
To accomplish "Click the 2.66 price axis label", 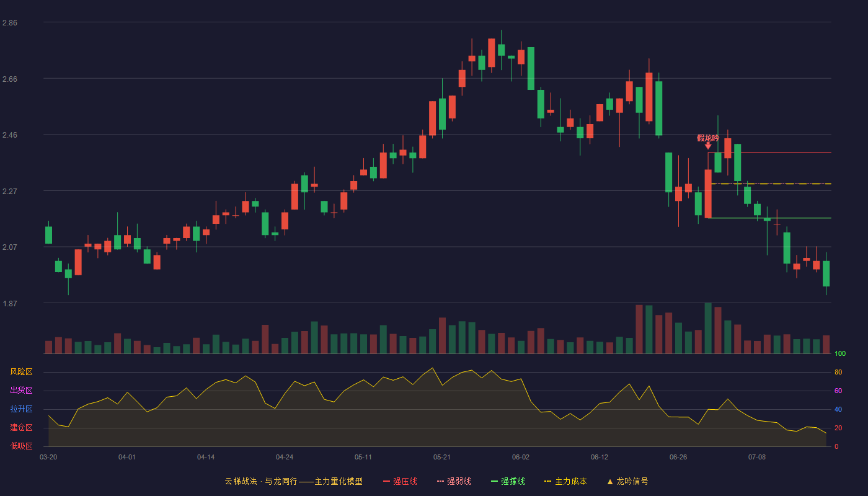I will coord(10,79).
